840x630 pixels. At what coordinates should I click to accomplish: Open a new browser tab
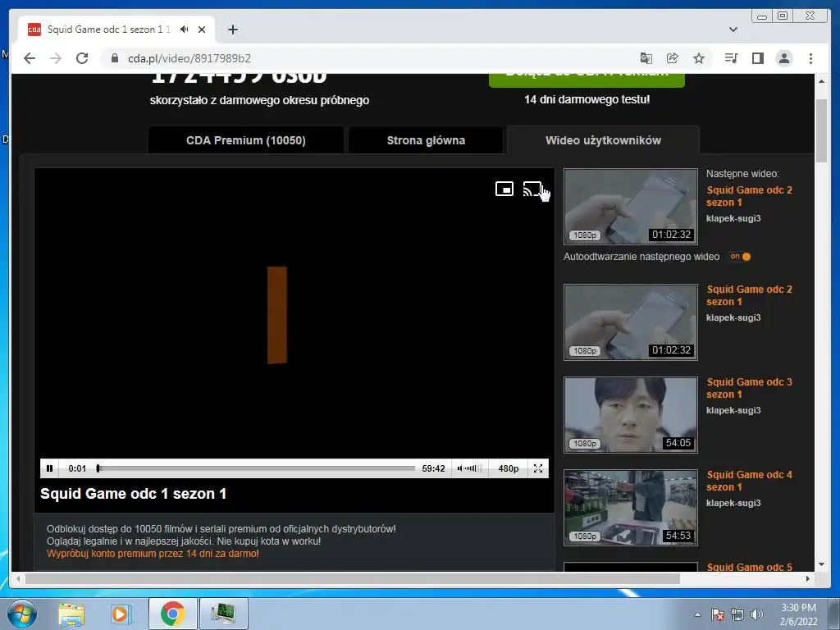[x=232, y=30]
